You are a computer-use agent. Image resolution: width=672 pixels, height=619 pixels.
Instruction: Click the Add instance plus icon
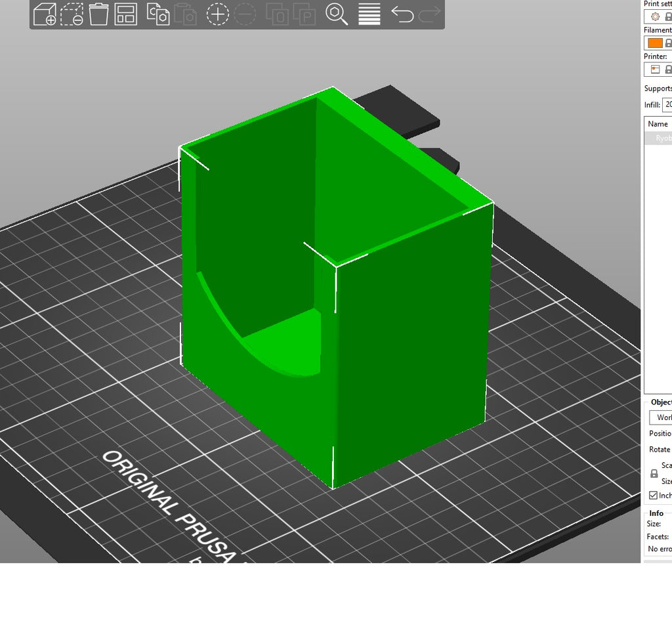(x=218, y=14)
